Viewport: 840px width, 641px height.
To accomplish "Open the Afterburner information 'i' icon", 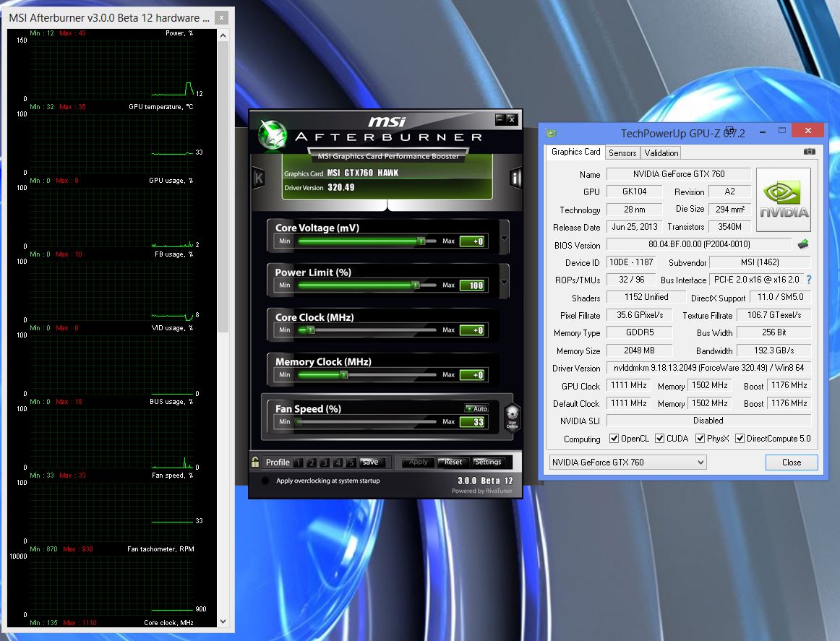I will pos(515,178).
